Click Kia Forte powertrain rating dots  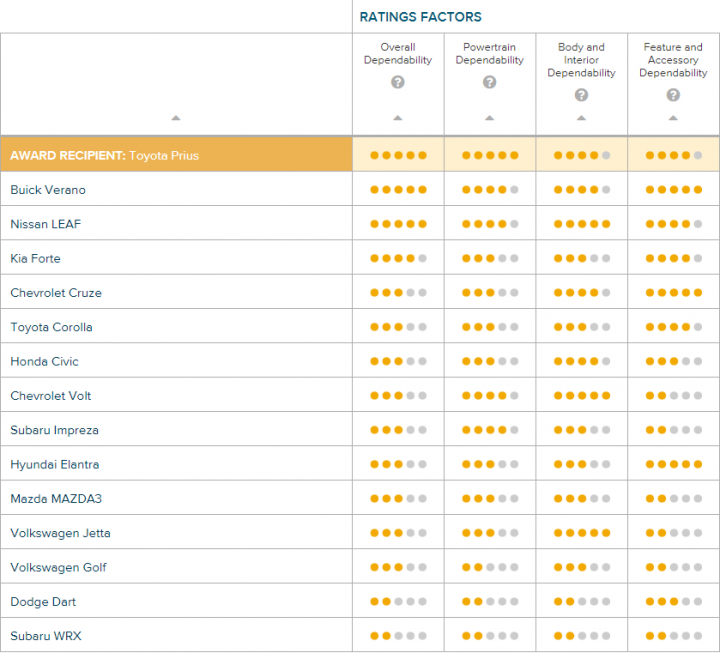pos(490,259)
